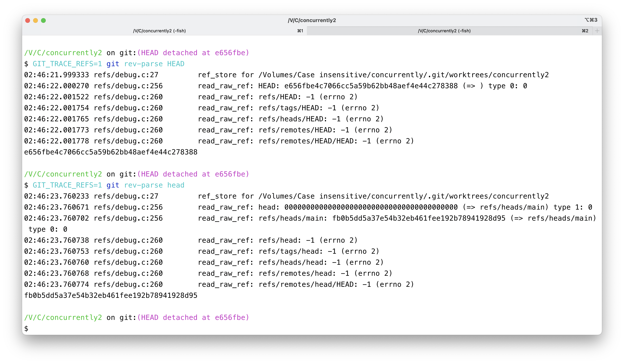Click the uppercase HEAD argument in the first command

[176, 64]
